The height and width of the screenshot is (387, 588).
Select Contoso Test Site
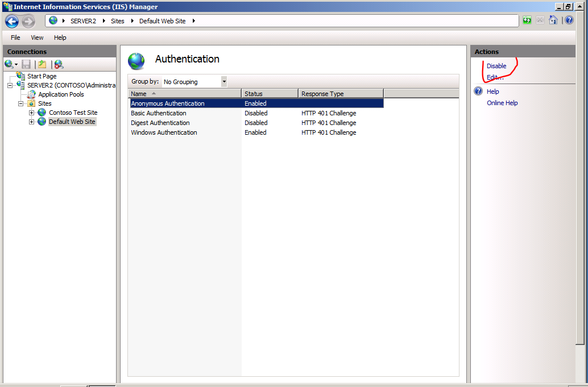click(x=73, y=113)
